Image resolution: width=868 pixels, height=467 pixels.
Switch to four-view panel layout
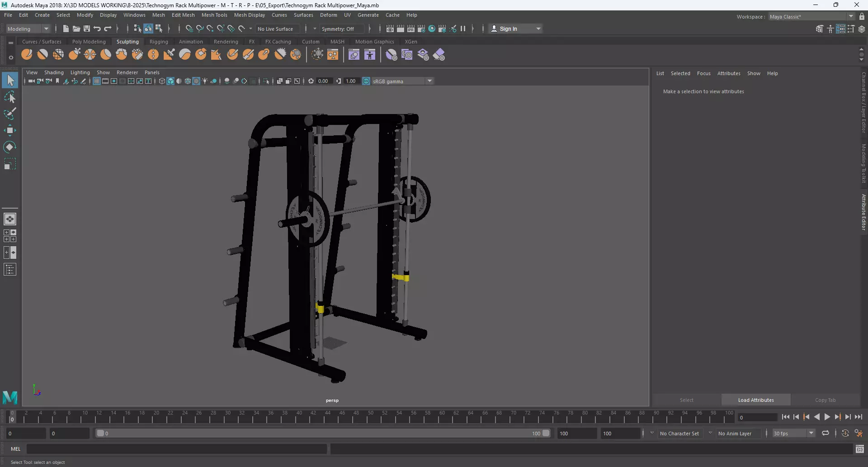click(x=10, y=236)
